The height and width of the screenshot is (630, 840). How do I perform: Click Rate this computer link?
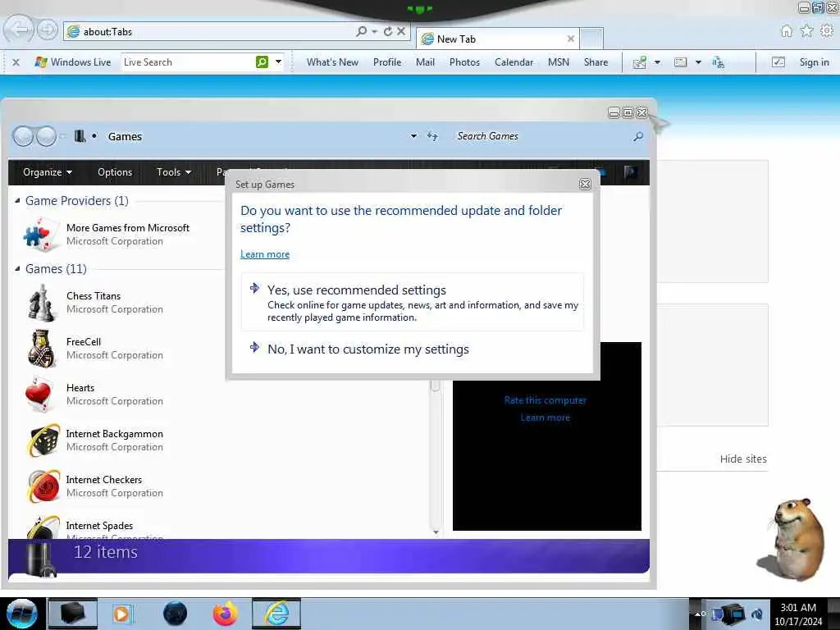(x=546, y=400)
